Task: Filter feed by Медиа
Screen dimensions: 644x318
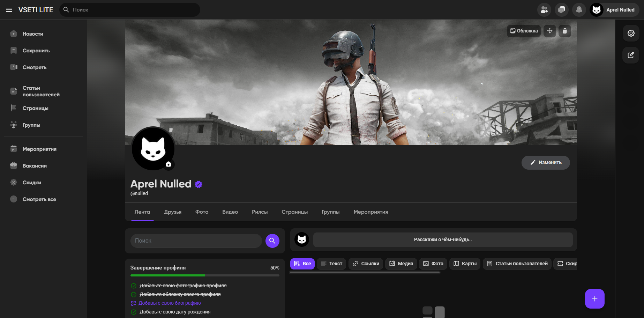Action: [401, 264]
